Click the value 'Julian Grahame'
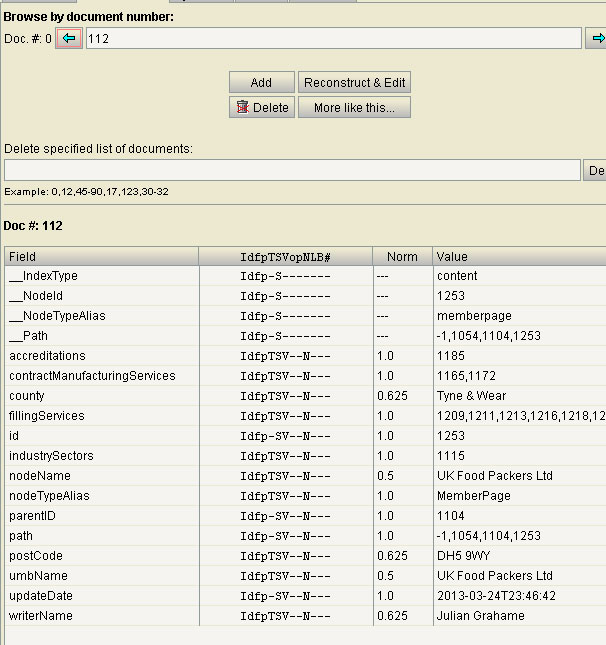This screenshot has height=645, width=606. click(481, 616)
